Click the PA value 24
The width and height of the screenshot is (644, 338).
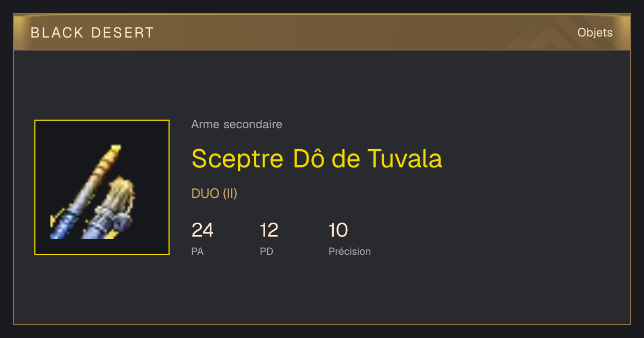(202, 230)
